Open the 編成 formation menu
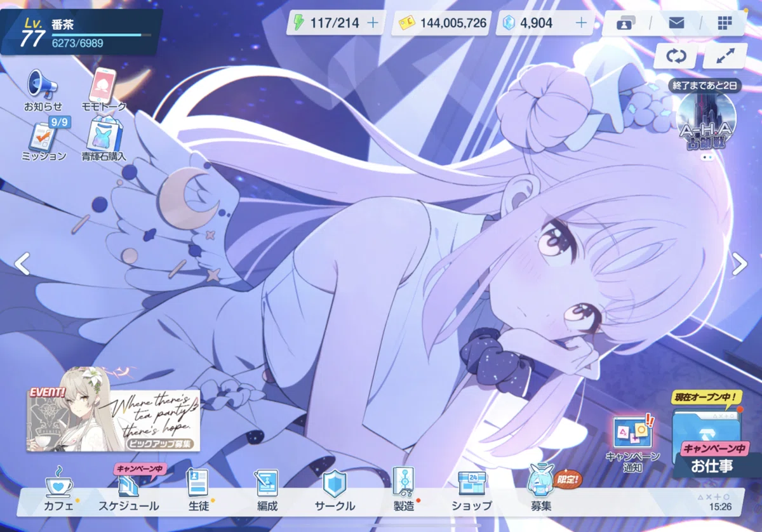The height and width of the screenshot is (532, 762). point(267,492)
